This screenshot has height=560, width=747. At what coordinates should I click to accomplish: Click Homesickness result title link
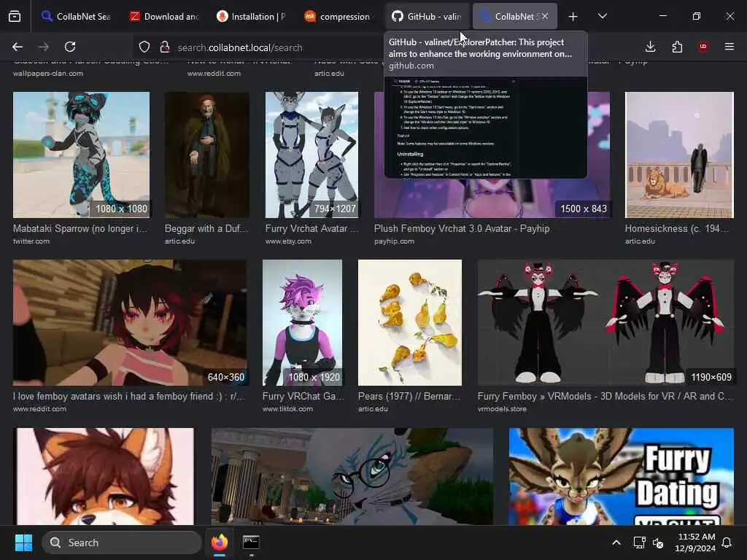(x=677, y=228)
